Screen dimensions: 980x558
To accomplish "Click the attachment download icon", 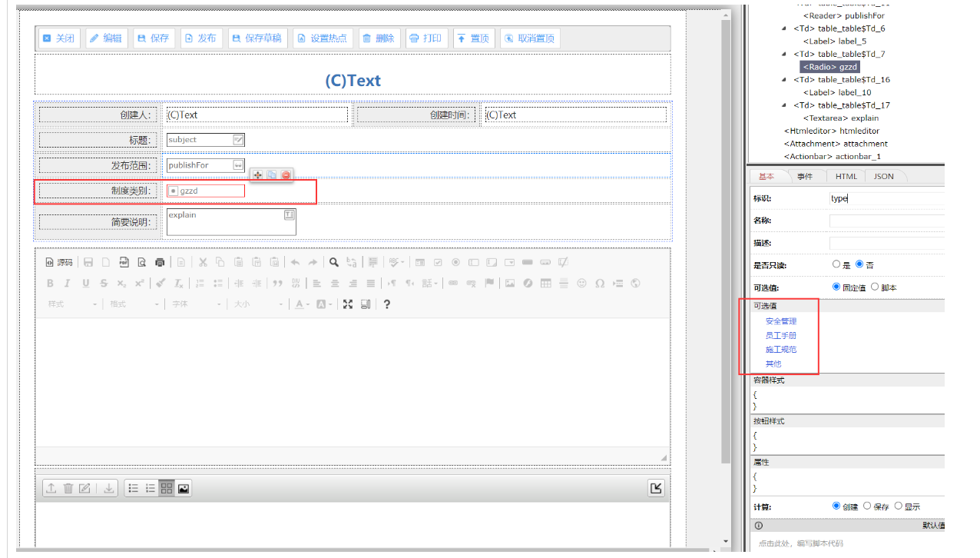I will [x=109, y=488].
